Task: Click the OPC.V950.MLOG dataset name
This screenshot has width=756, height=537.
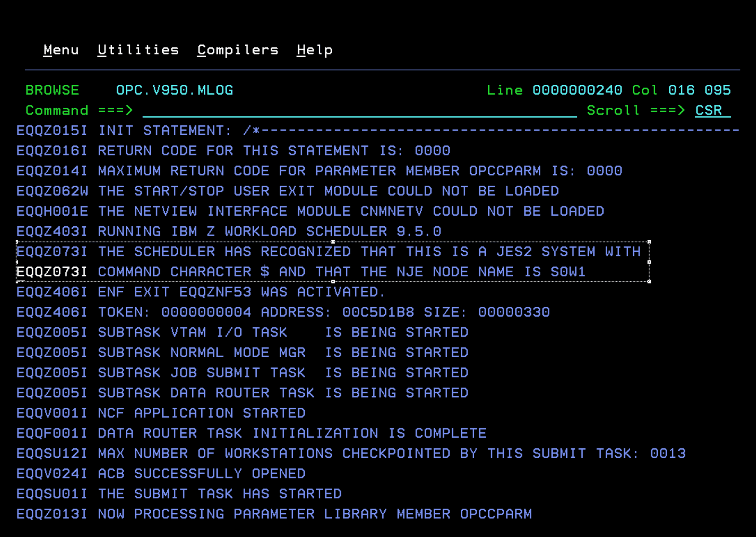Action: click(174, 90)
